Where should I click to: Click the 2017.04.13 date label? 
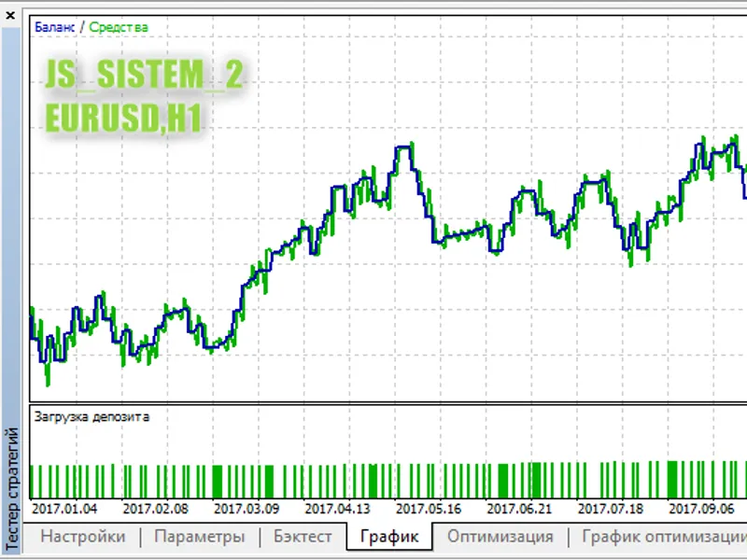(x=337, y=509)
